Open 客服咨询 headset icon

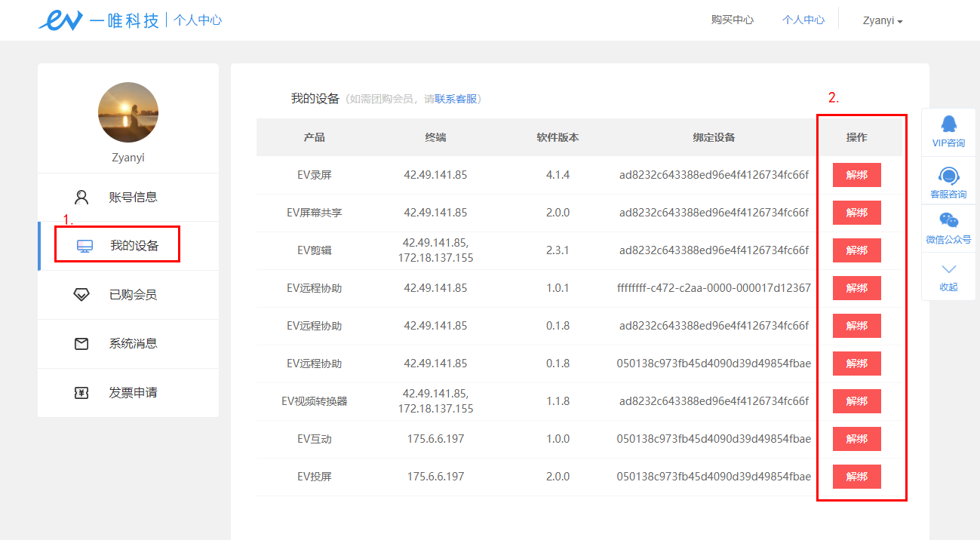point(948,176)
